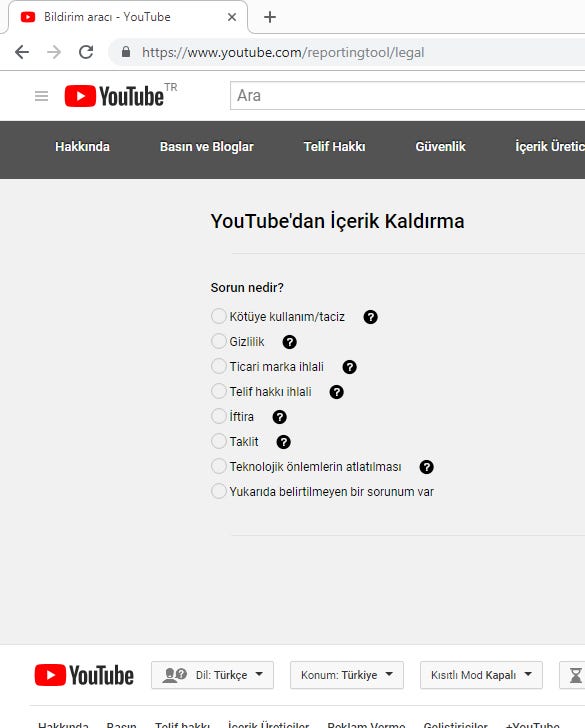Click the browser back arrow
This screenshot has width=585, height=728.
coord(22,52)
